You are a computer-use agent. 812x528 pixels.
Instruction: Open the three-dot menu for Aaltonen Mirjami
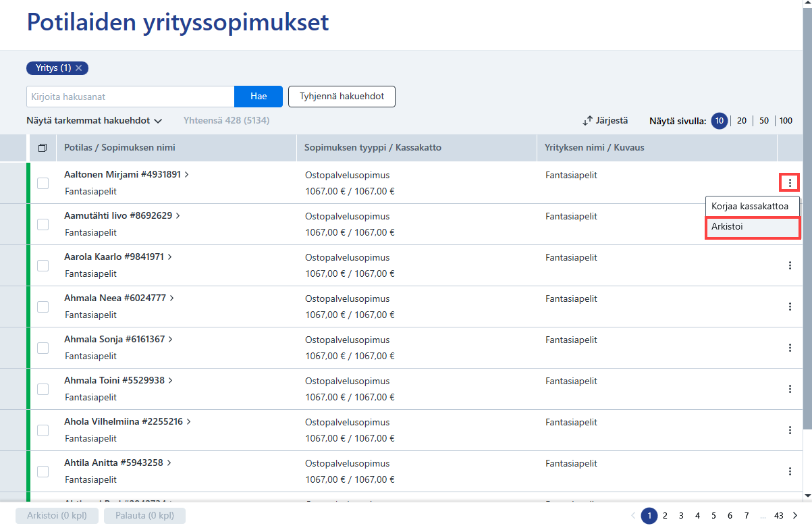tap(790, 183)
